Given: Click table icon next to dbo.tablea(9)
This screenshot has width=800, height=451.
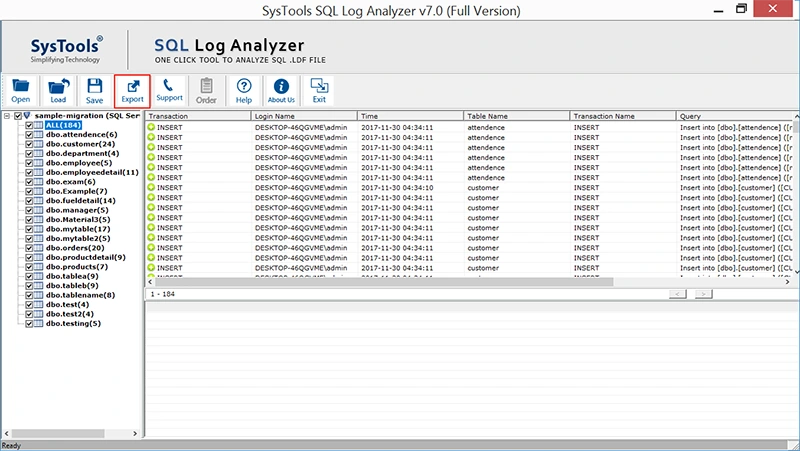Looking at the screenshot, I should [38, 276].
